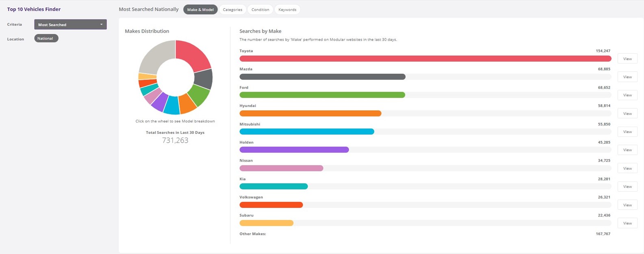Click the dark gray Mazda bar
Viewport: 644px width, 254px height.
[x=323, y=77]
